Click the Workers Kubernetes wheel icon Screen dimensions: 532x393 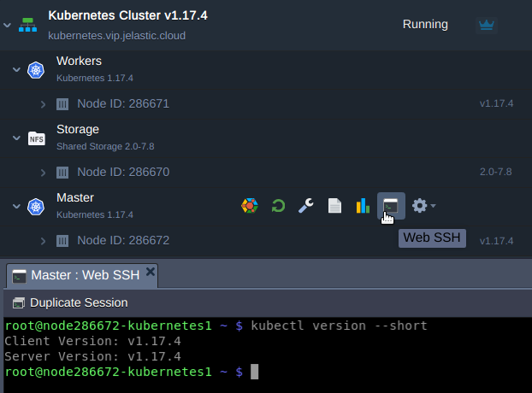pos(36,70)
